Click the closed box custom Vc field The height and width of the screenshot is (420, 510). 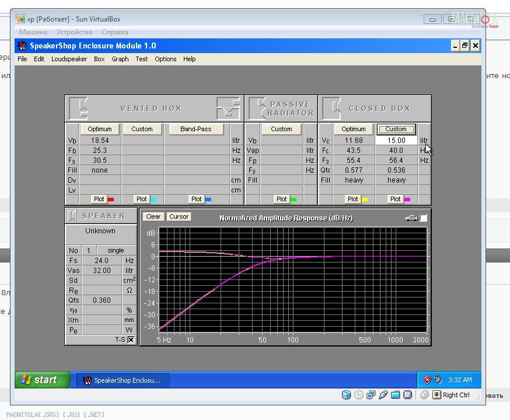tap(396, 141)
